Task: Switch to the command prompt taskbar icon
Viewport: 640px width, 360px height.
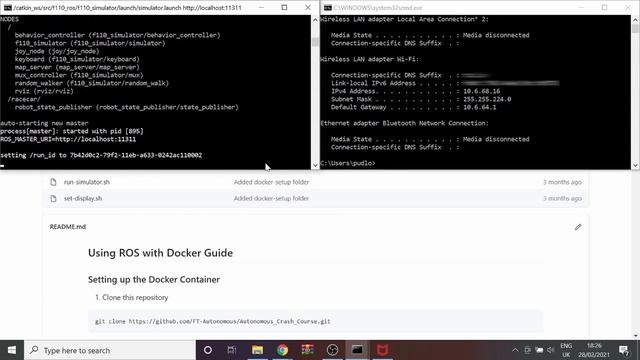Action: (x=357, y=350)
